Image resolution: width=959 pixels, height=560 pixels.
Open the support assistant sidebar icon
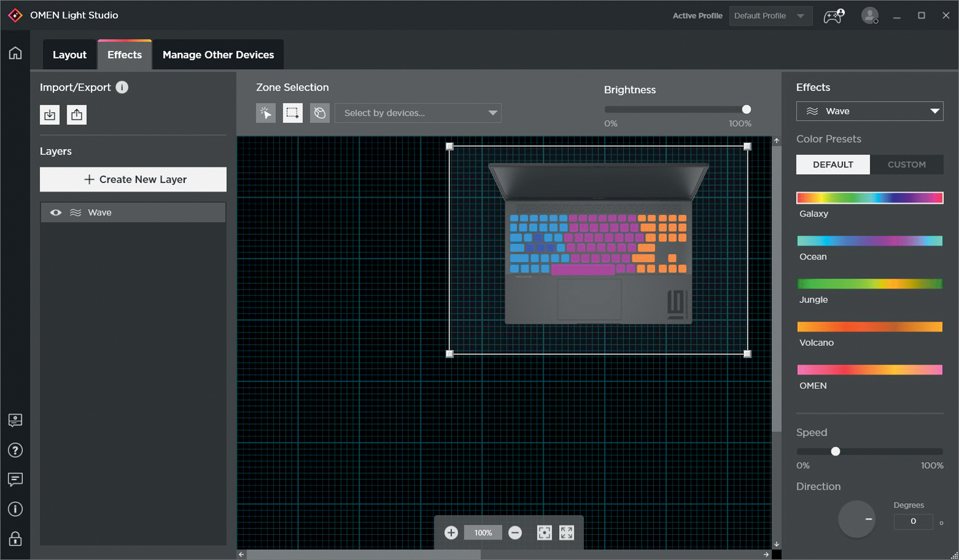15,420
